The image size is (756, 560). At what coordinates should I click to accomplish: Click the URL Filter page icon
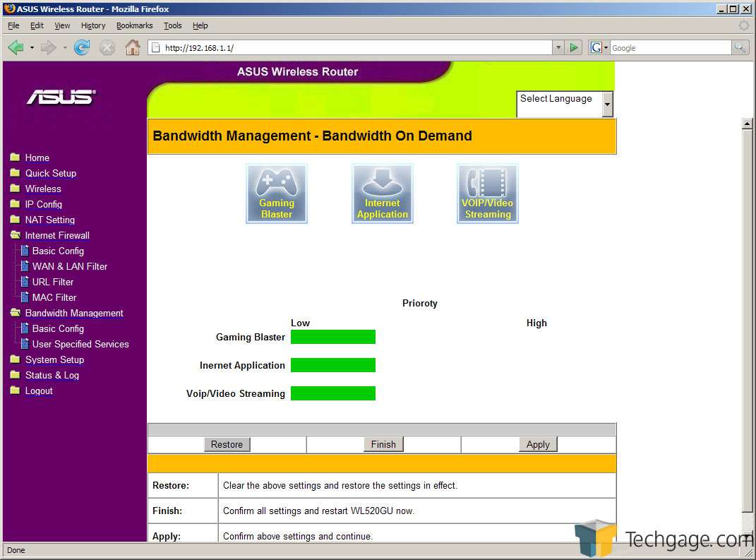pos(25,282)
